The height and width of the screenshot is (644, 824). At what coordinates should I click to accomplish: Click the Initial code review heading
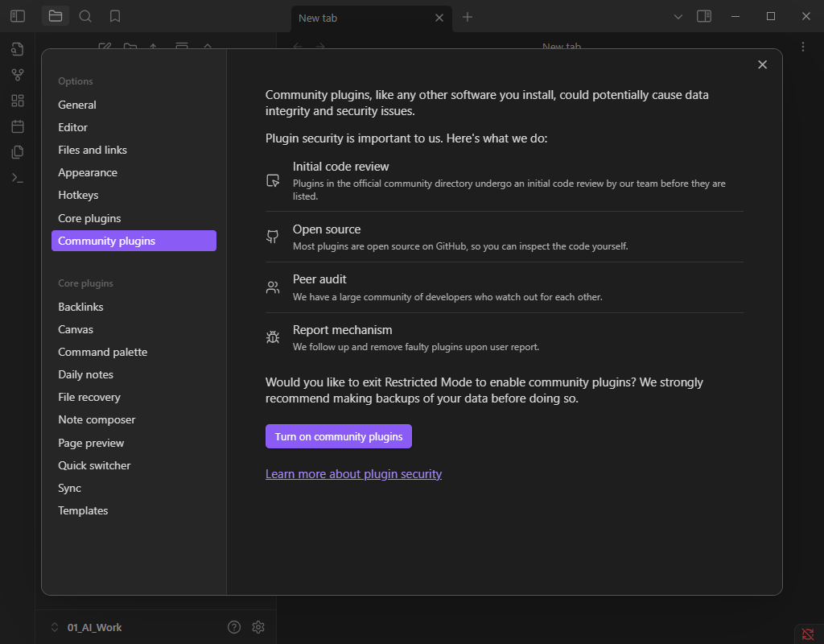pos(340,167)
